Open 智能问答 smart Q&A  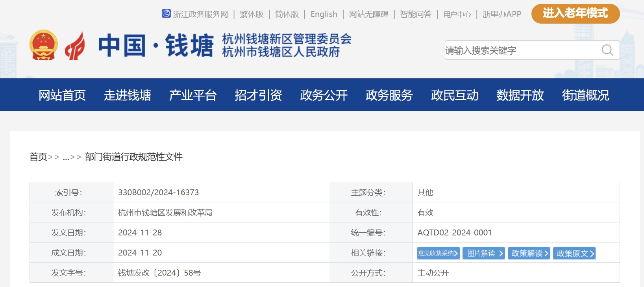point(416,14)
